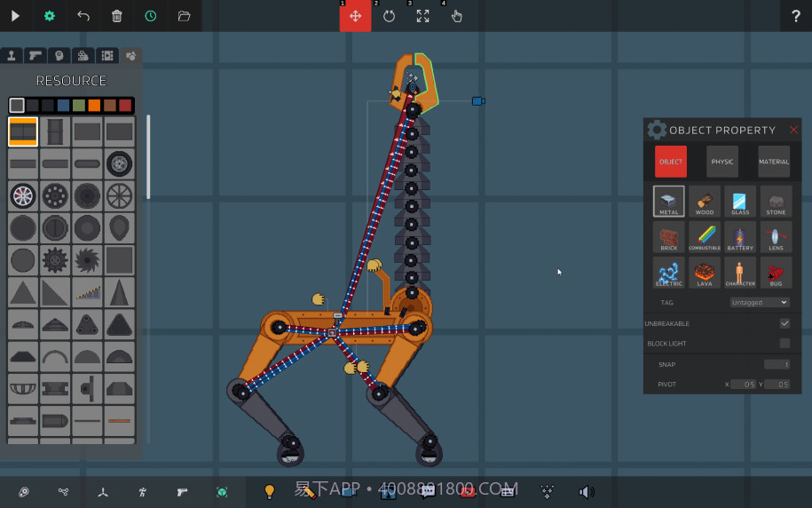Select the Scale expand-arrows tool
Viewport: 812px width, 508px height.
pyautogui.click(x=422, y=16)
